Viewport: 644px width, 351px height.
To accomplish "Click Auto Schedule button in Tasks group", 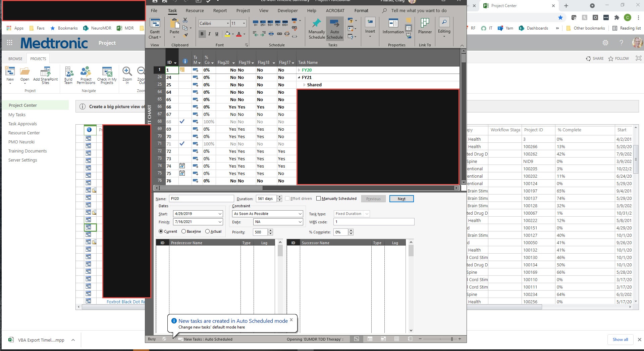I will pyautogui.click(x=335, y=29).
